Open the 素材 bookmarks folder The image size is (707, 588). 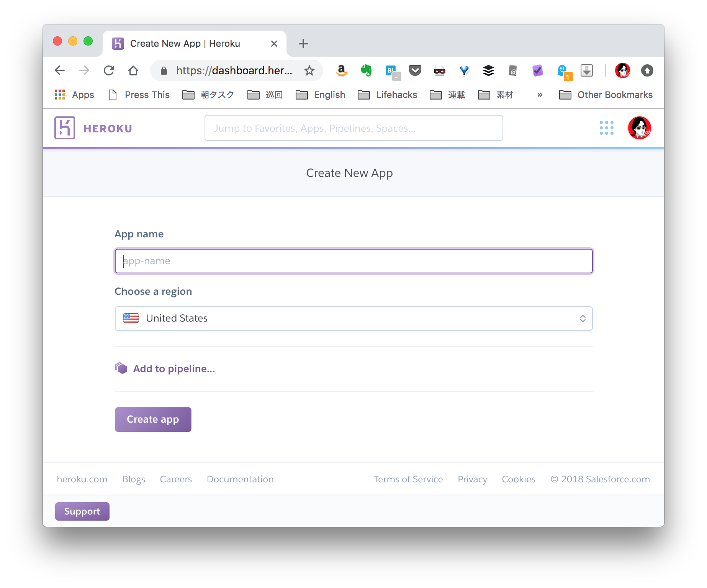(x=496, y=95)
